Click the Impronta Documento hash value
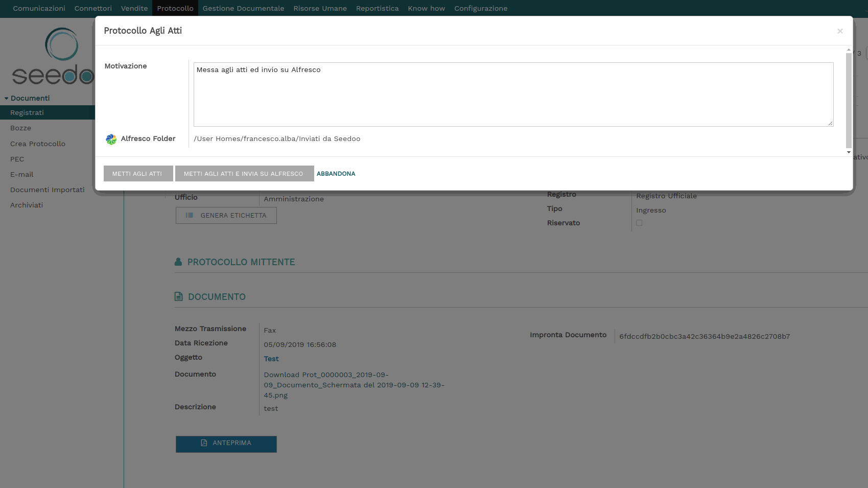The image size is (868, 488). click(x=705, y=336)
